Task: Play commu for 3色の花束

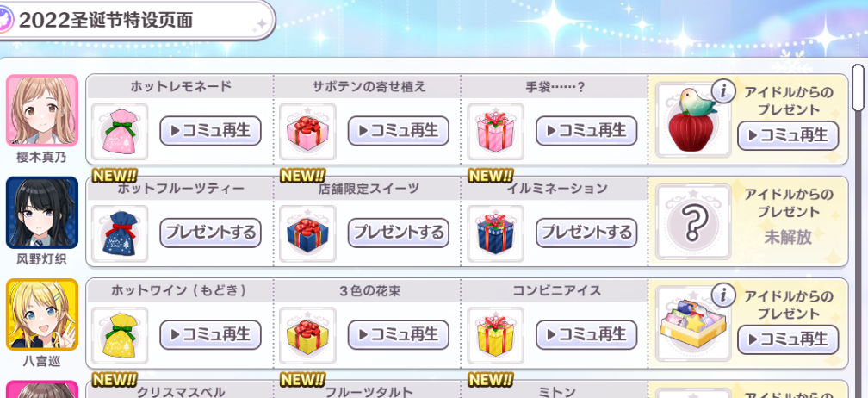Action: (399, 334)
